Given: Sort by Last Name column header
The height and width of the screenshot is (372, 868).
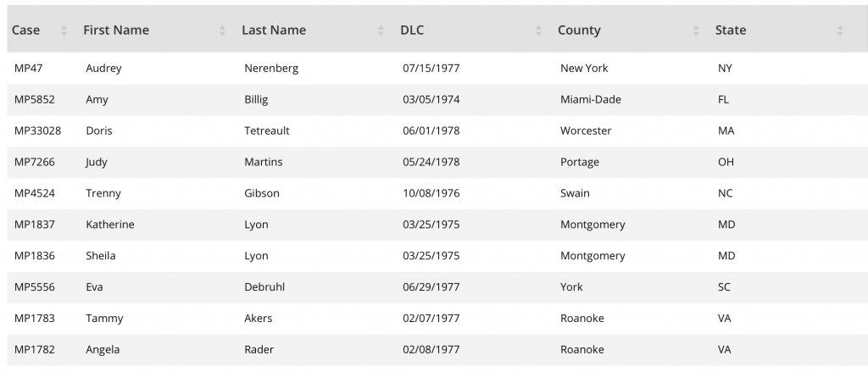Looking at the screenshot, I should pos(274,31).
